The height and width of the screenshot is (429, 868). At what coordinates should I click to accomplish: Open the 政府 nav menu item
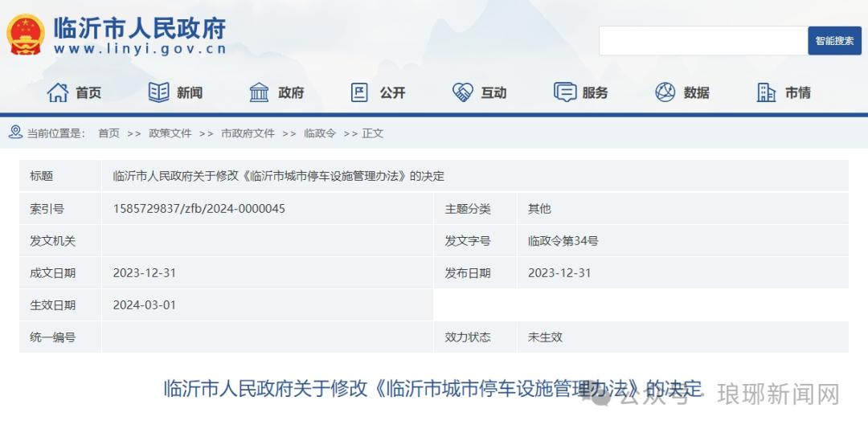coord(291,93)
